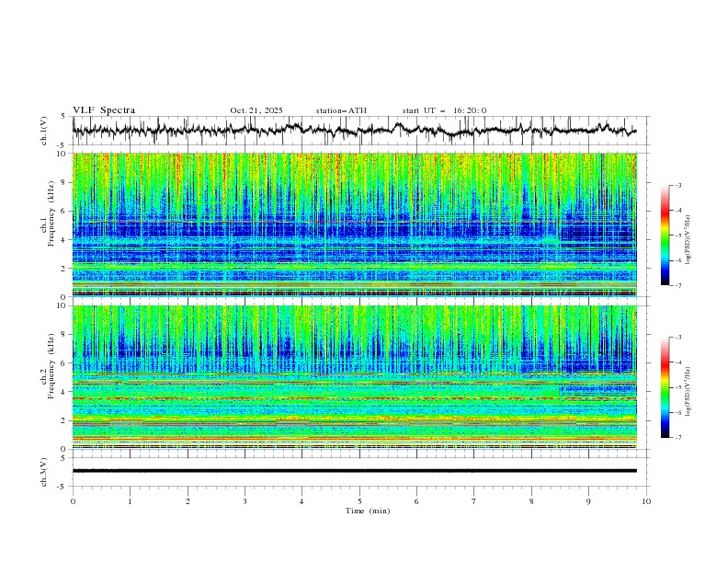Click the "-7" tick on ch.2 colorbar
Viewport: 728px width, 563px height.
[x=678, y=438]
